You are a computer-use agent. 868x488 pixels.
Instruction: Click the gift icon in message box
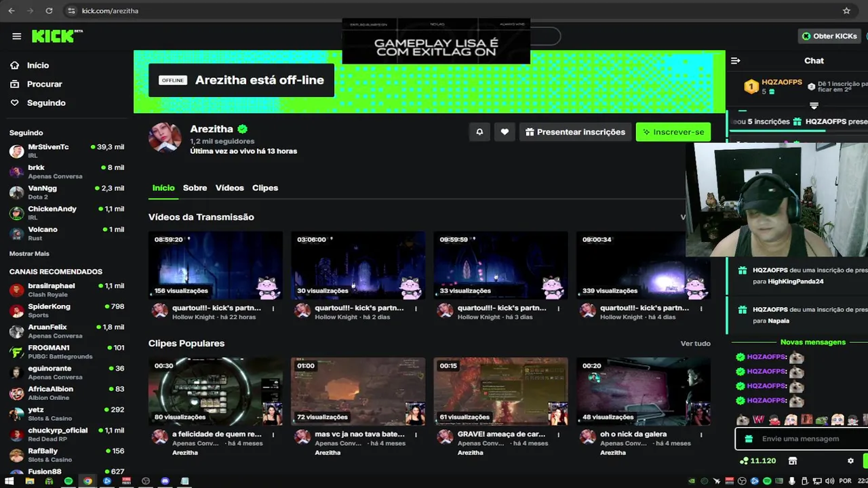(x=749, y=439)
